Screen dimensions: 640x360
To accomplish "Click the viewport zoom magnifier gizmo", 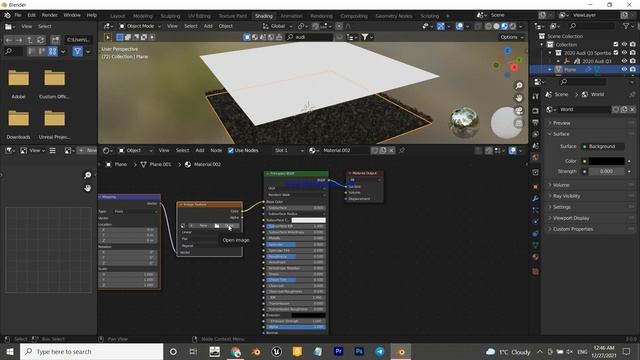I will pyautogui.click(x=519, y=85).
